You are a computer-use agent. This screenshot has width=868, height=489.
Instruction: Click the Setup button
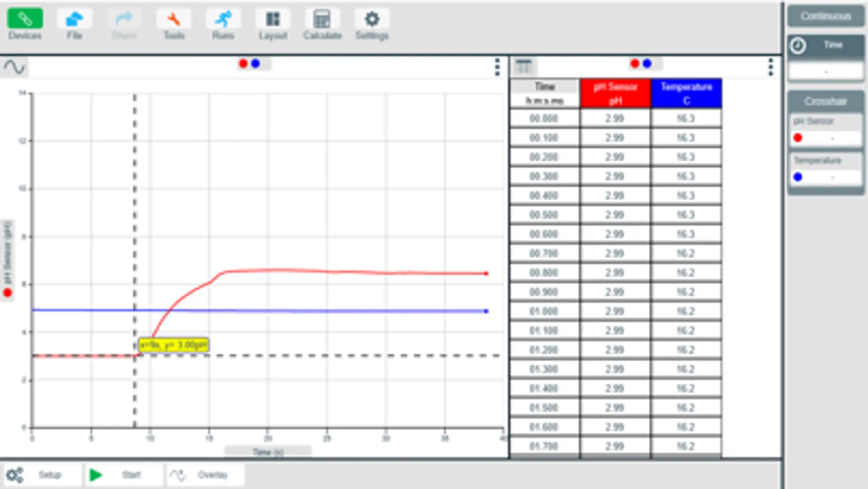click(42, 475)
